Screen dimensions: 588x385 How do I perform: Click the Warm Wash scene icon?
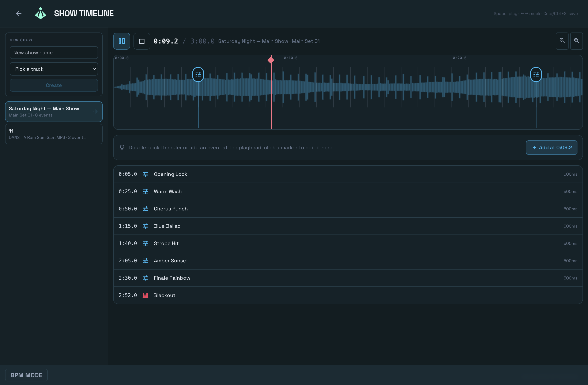(146, 191)
